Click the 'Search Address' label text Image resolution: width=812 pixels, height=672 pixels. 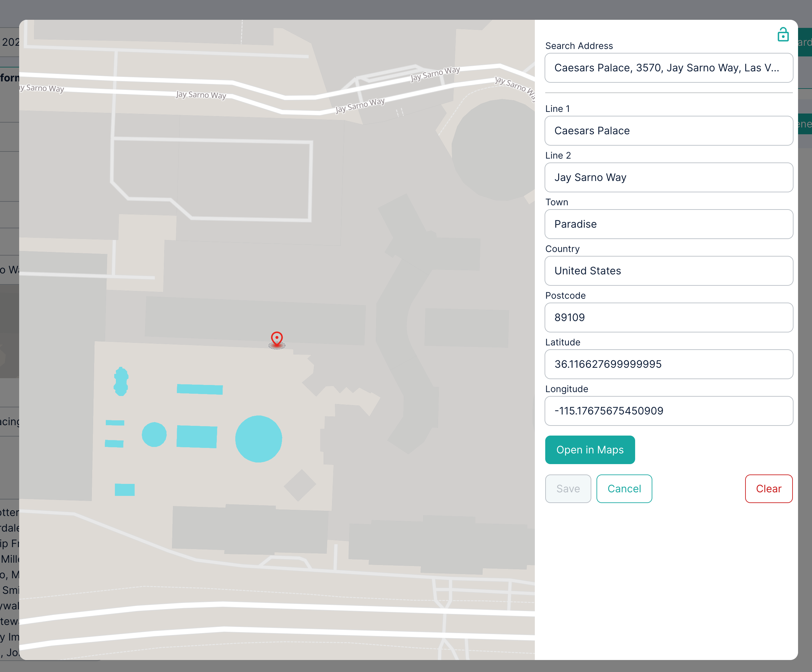(x=579, y=46)
